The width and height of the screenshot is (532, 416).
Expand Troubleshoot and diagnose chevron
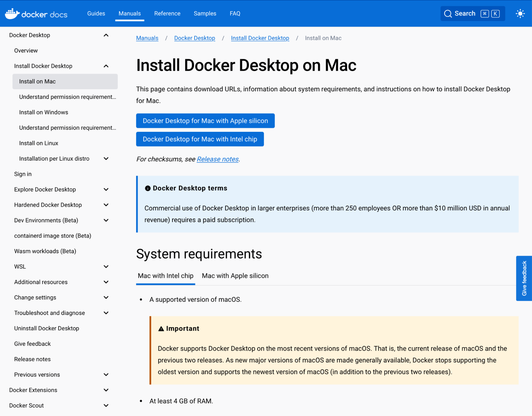[x=106, y=313]
